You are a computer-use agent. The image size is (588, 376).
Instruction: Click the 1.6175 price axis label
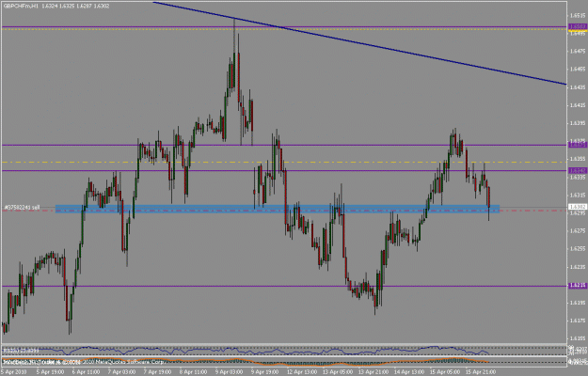point(576,321)
